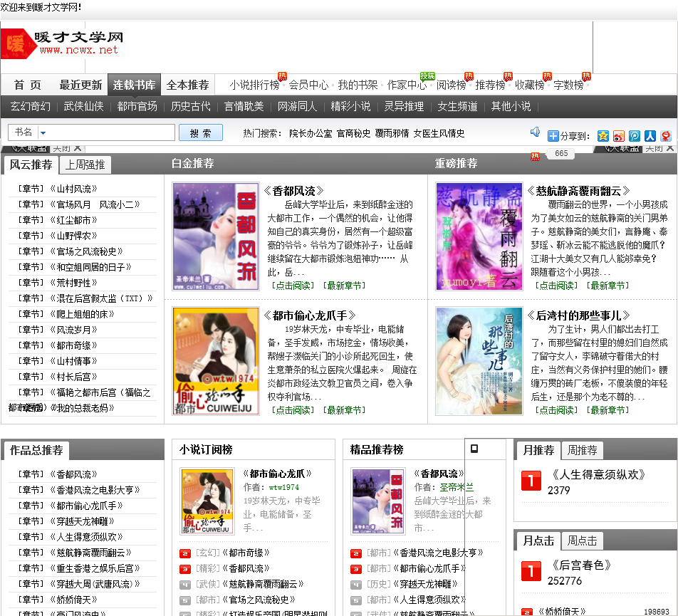678x616 pixels.
Task: Open the 玄幻奇幻 category
Action: tap(30, 106)
